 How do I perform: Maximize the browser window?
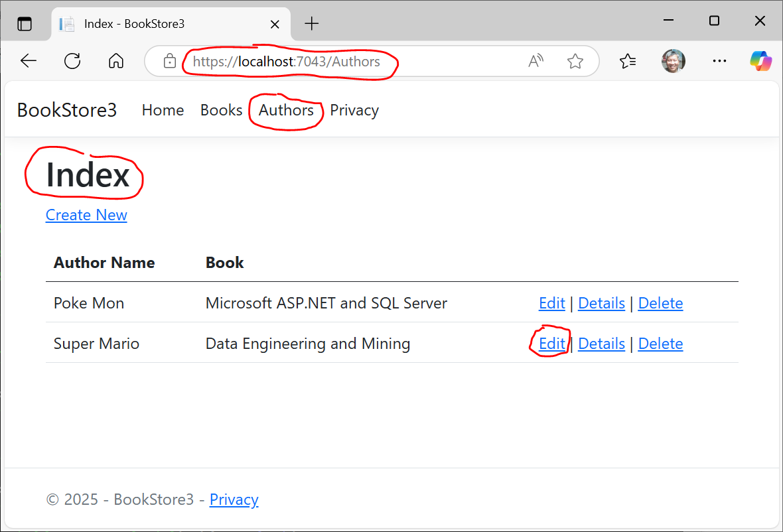point(714,21)
